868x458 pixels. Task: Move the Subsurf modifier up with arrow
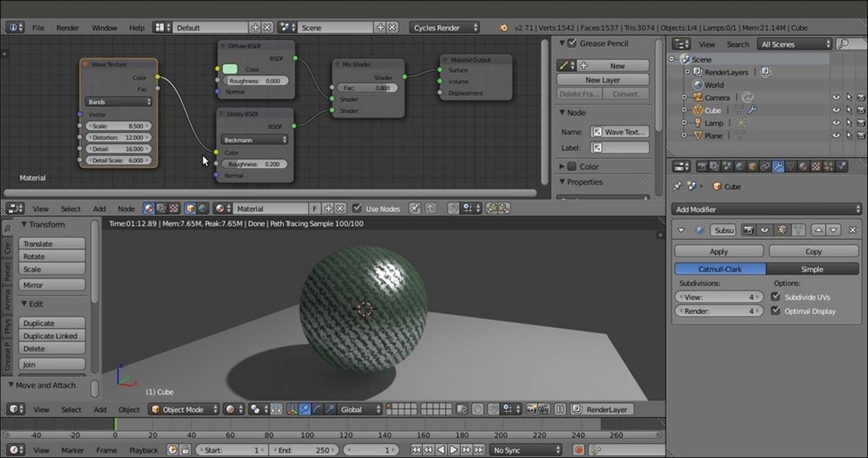[818, 230]
